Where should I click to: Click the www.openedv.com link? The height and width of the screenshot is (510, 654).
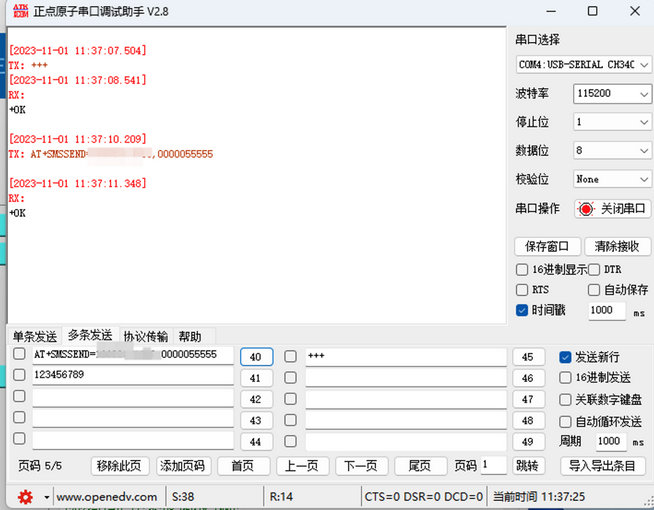[x=106, y=497]
